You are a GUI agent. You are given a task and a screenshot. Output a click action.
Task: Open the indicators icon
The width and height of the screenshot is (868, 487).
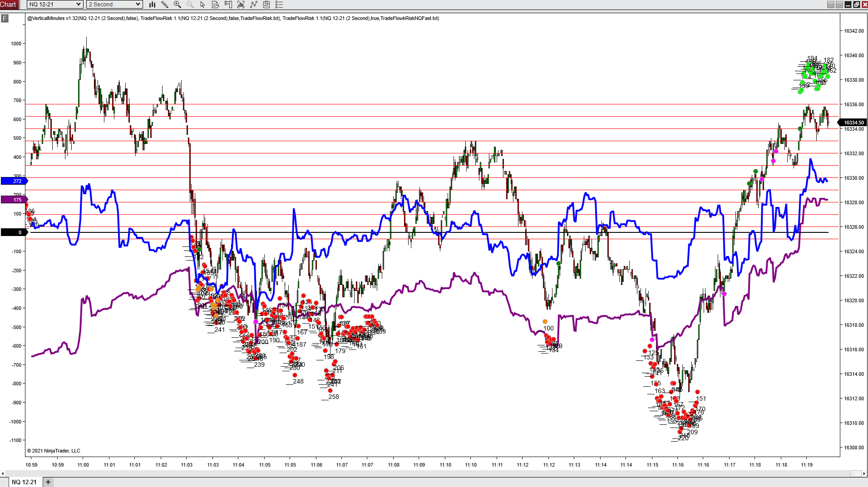coord(254,5)
